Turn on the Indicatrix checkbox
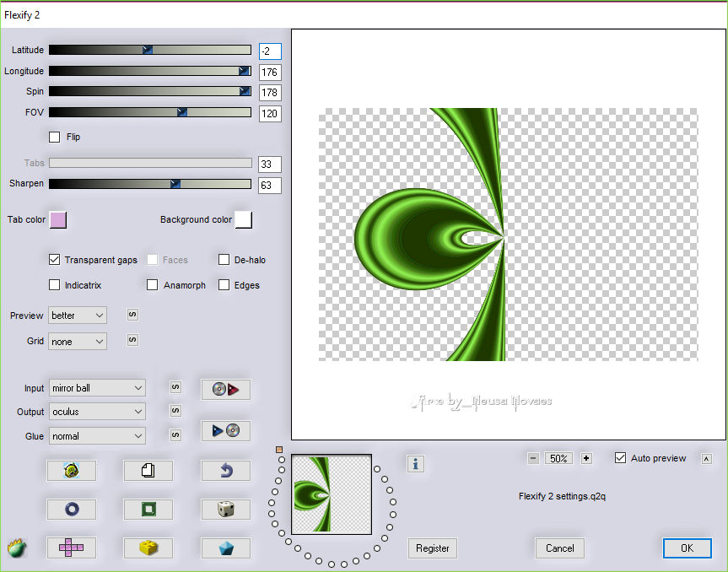728x572 pixels. coord(54,284)
